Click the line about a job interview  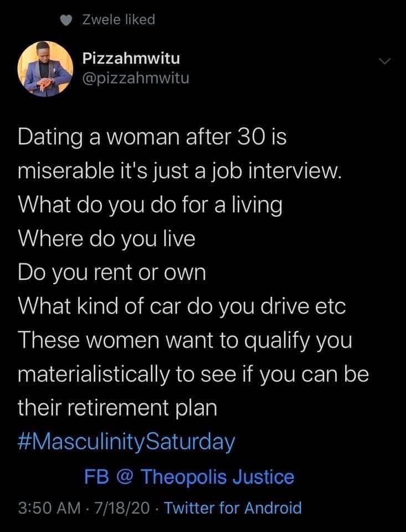179,171
